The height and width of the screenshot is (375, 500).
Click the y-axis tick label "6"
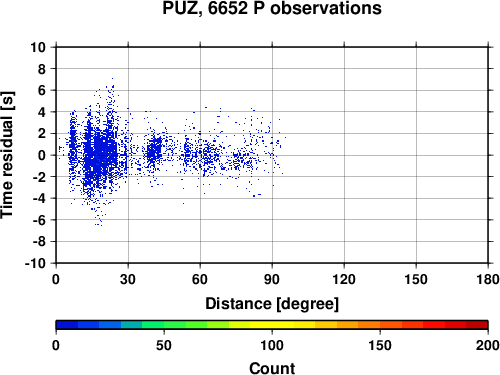[42, 90]
